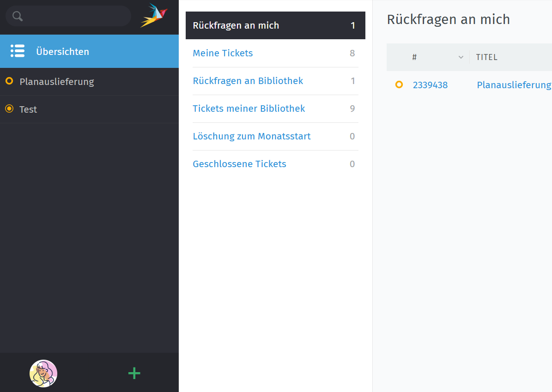Viewport: 552px width, 392px height.
Task: Click the TITEL column header
Action: 487,57
